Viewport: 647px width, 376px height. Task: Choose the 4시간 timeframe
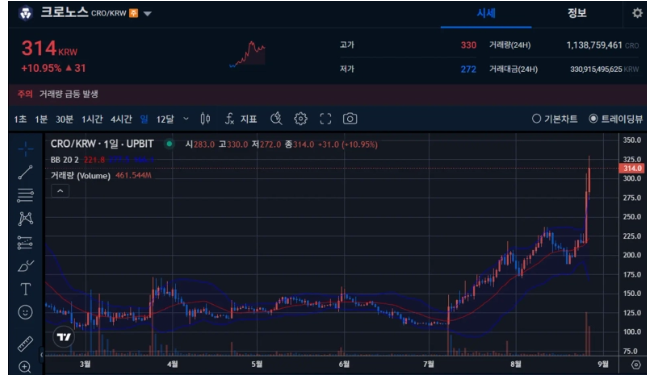(121, 119)
